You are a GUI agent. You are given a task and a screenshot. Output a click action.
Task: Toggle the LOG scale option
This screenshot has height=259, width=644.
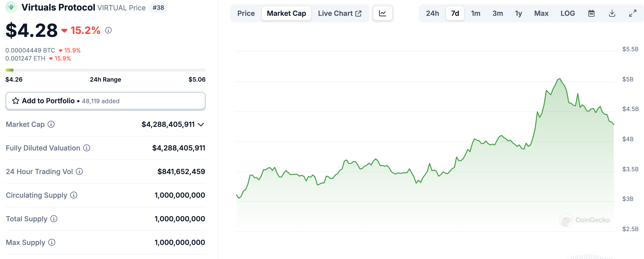pos(568,13)
